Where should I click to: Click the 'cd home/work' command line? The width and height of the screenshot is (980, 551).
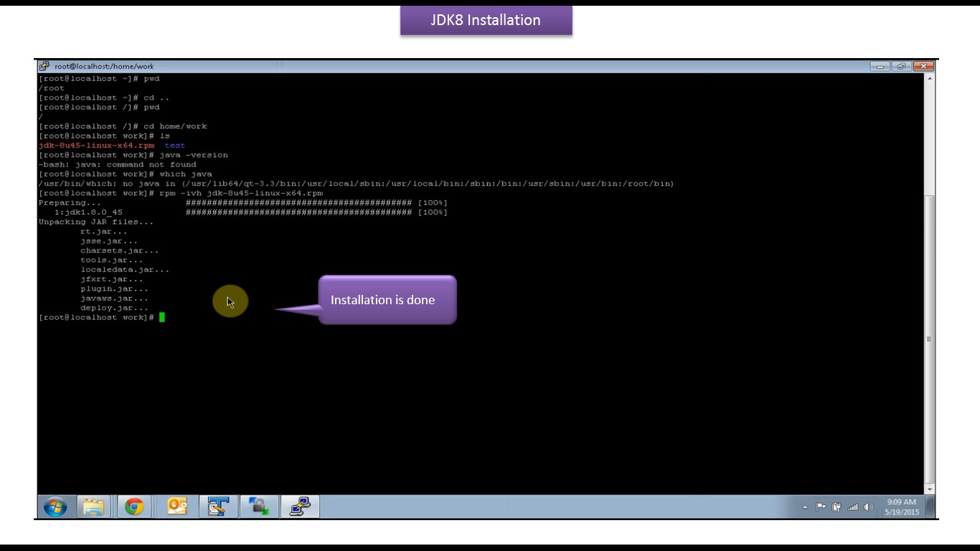123,126
